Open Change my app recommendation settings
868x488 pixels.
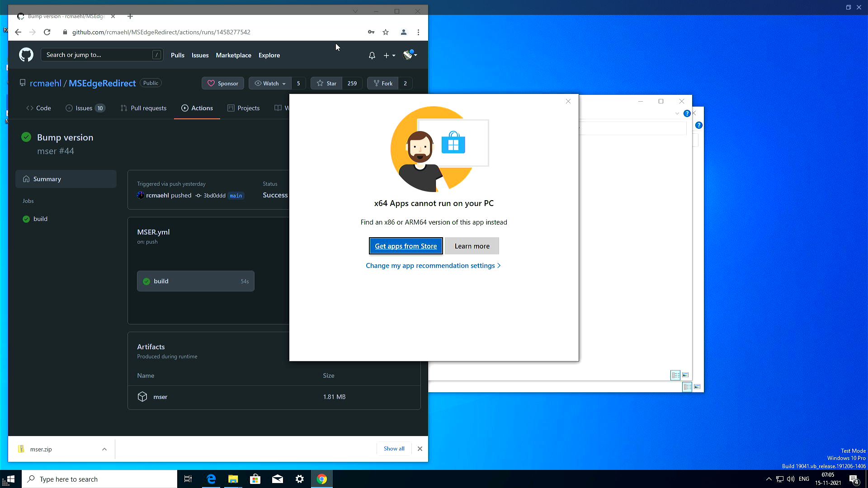[x=433, y=266]
